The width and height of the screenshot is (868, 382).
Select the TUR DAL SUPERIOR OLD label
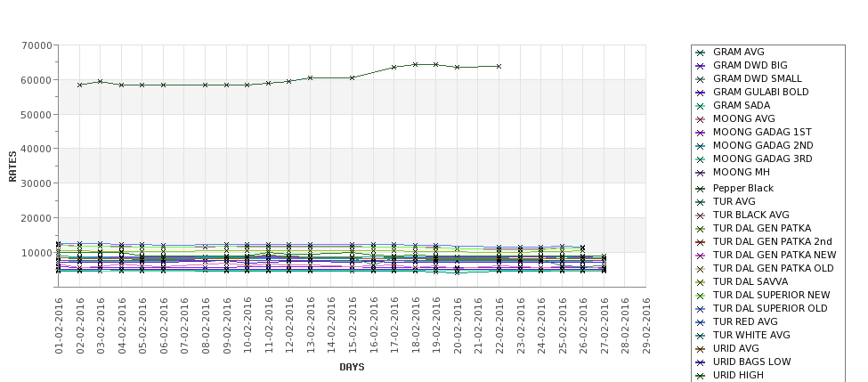[770, 308]
